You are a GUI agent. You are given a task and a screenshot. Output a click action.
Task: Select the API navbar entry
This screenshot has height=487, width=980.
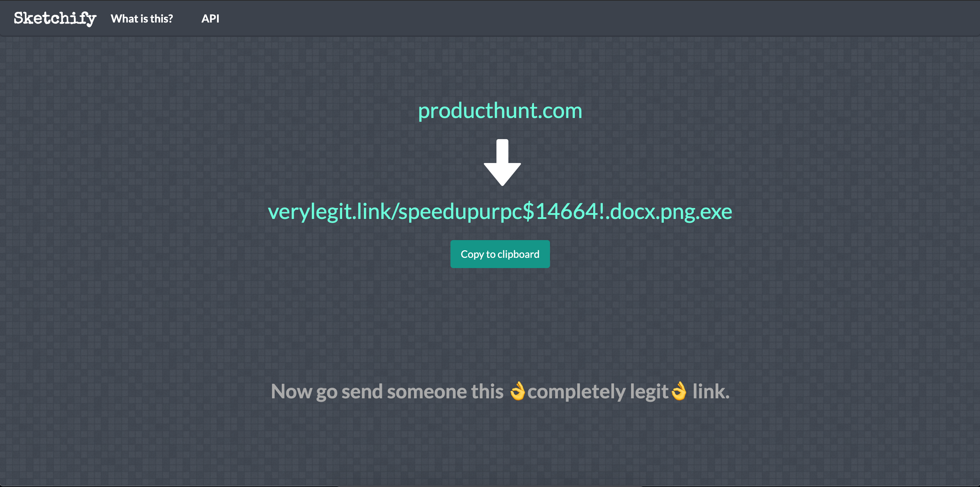[x=210, y=18]
